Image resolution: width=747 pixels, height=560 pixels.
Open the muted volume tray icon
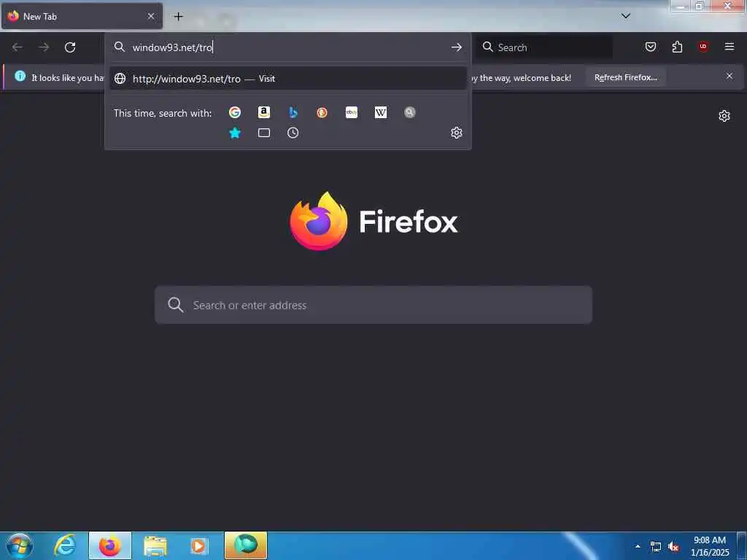pyautogui.click(x=673, y=546)
